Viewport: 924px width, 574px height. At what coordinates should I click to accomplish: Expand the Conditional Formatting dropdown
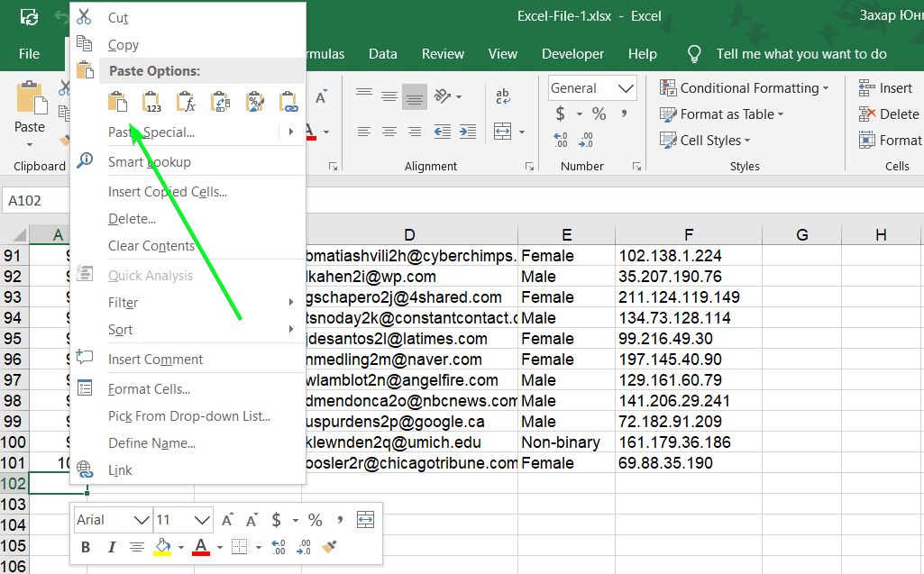[826, 88]
